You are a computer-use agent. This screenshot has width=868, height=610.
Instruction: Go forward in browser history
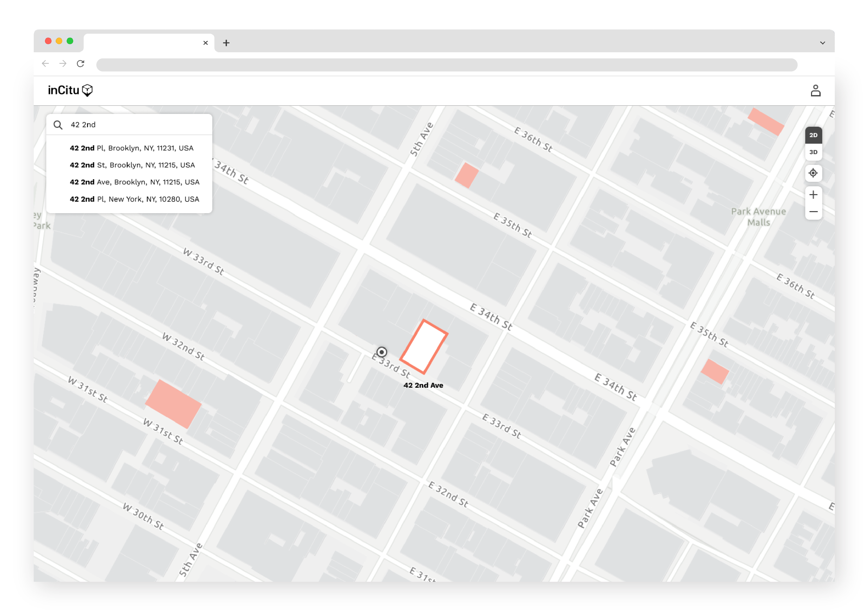click(63, 63)
